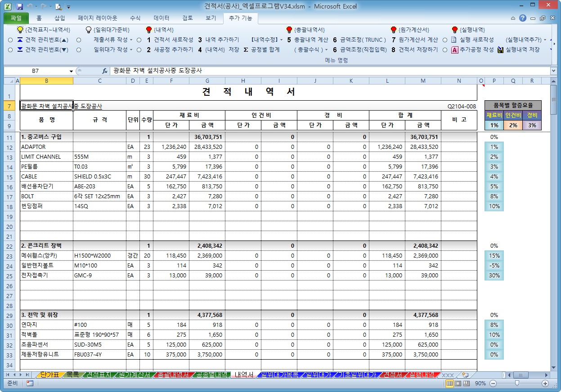Minimize the ribbon with the caret icon

(x=513, y=18)
